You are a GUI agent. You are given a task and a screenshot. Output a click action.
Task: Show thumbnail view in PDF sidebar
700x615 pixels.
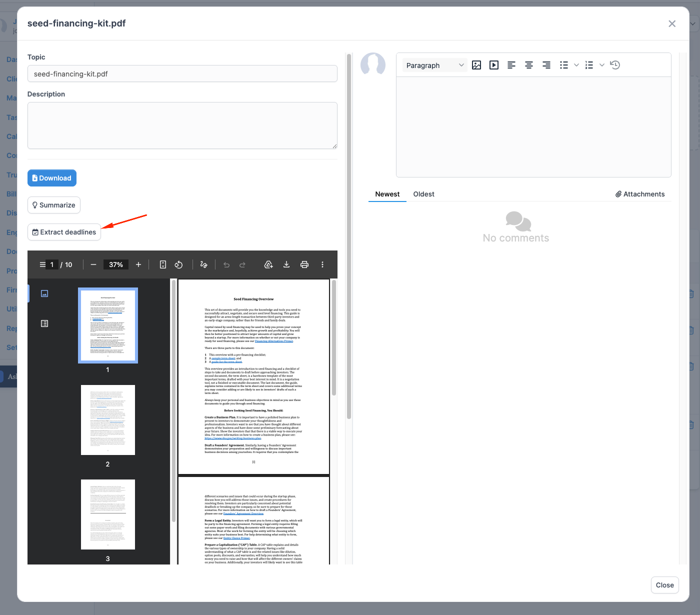coord(44,293)
